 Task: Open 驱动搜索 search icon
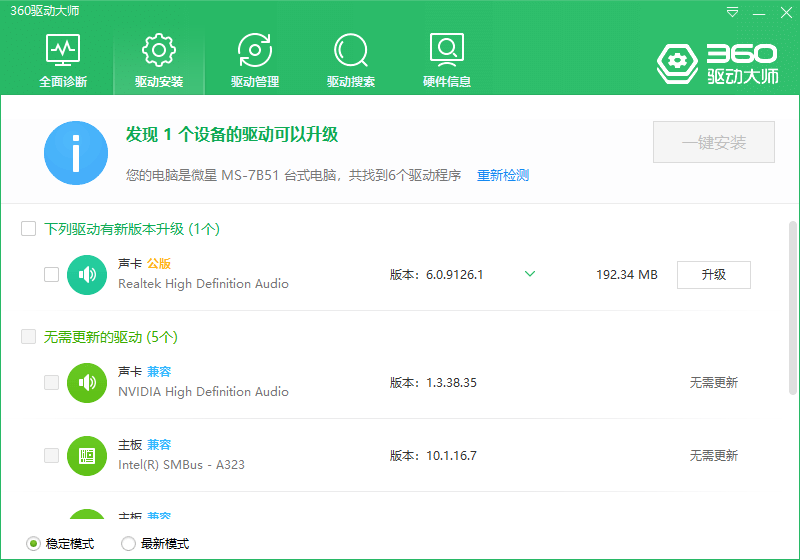351,50
